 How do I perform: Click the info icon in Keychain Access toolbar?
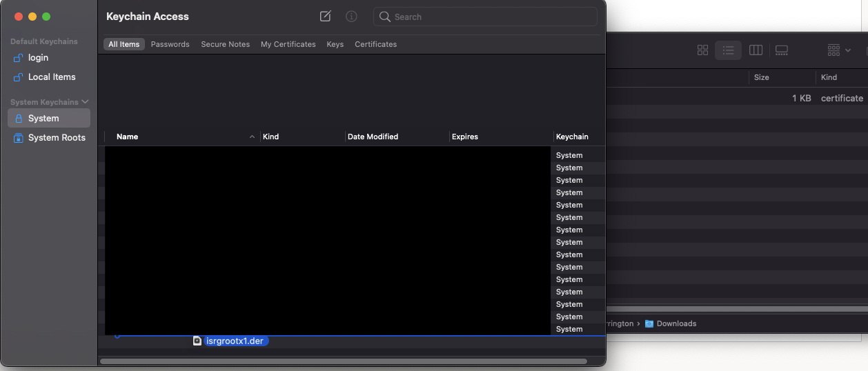point(351,16)
